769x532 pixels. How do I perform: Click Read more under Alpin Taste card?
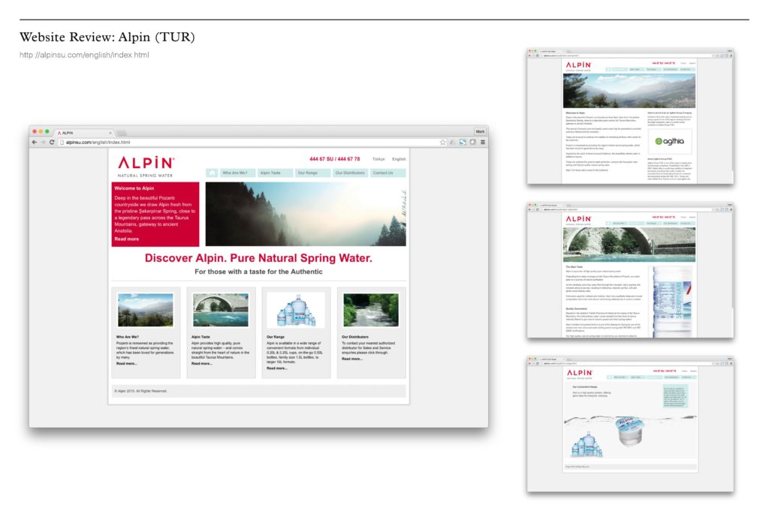[201, 363]
